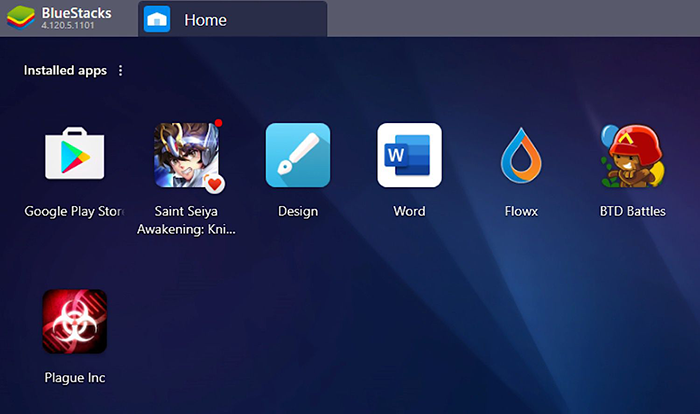700x414 pixels.
Task: Start BTD Battles monkey icon
Action: (632, 156)
